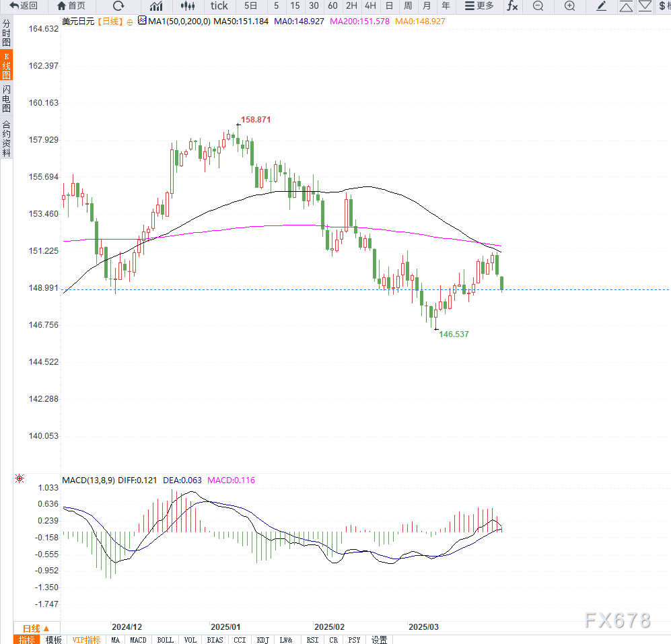
Task: Click the MA1 indicator chart icon
Action: pos(142,21)
